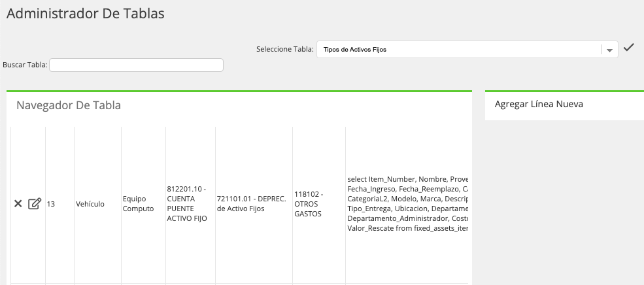This screenshot has width=644, height=285.
Task: Click the 812201.10 CUENTA PUENTE ACTIVO FIJO cell
Action: tap(187, 204)
